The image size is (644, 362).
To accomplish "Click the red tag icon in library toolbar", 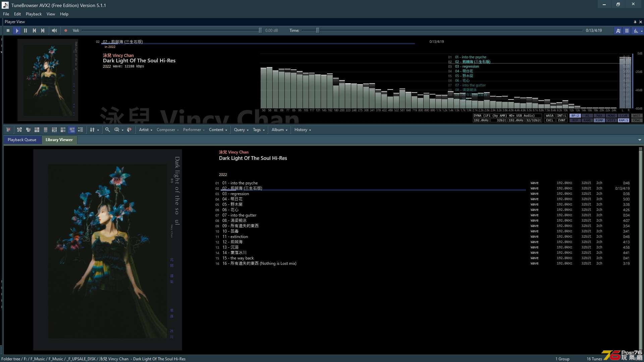I will point(129,130).
